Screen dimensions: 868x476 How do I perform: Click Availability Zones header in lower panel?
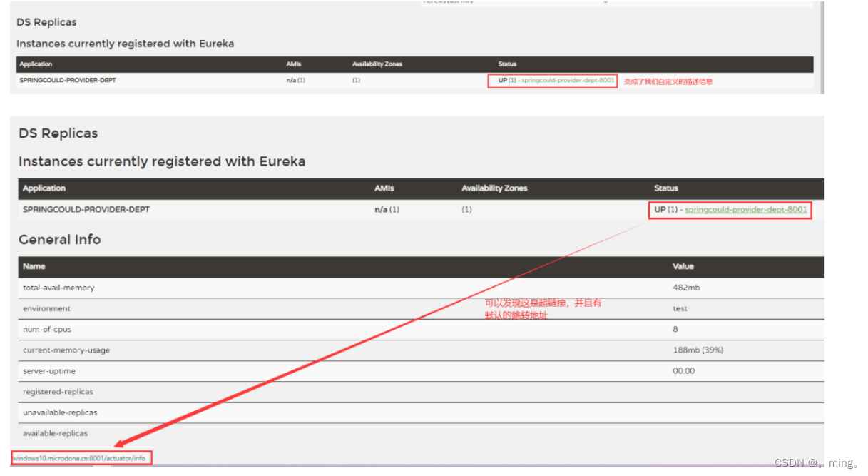(x=494, y=188)
